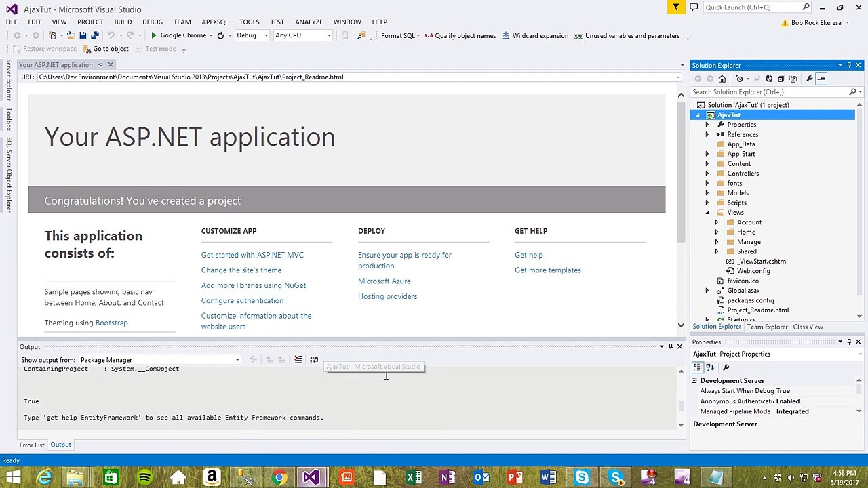Click the notifications flag icon
The height and width of the screenshot is (488, 868).
676,7
